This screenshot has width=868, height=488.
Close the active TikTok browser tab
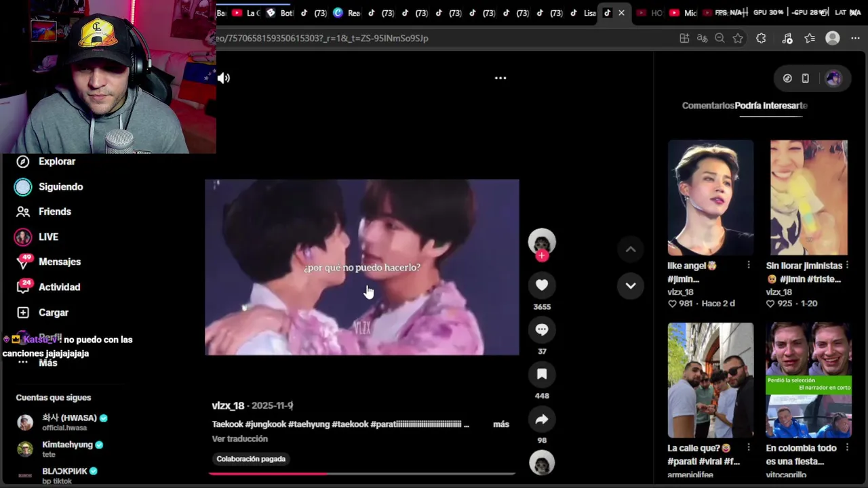(x=621, y=13)
